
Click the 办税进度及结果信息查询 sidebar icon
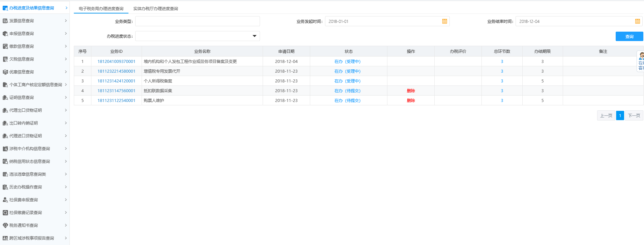5,8
